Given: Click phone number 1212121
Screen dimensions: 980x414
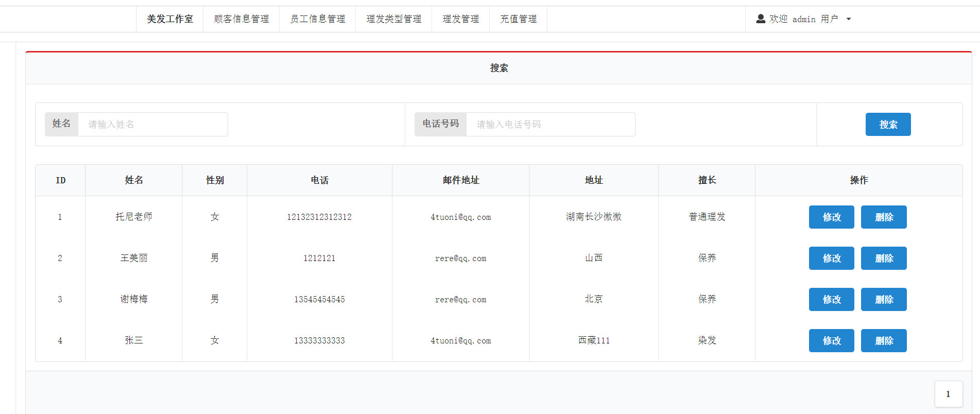Looking at the screenshot, I should point(319,258).
